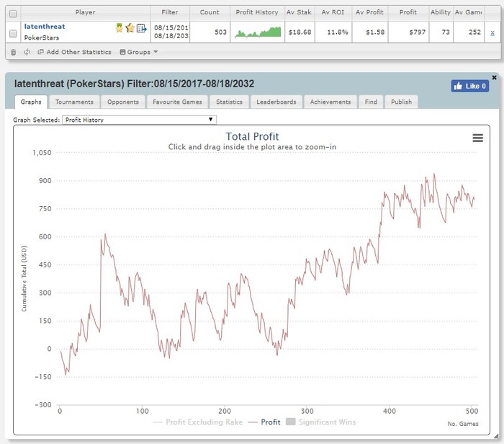Click the PokerStars site label
Image resolution: width=504 pixels, height=444 pixels.
42,37
